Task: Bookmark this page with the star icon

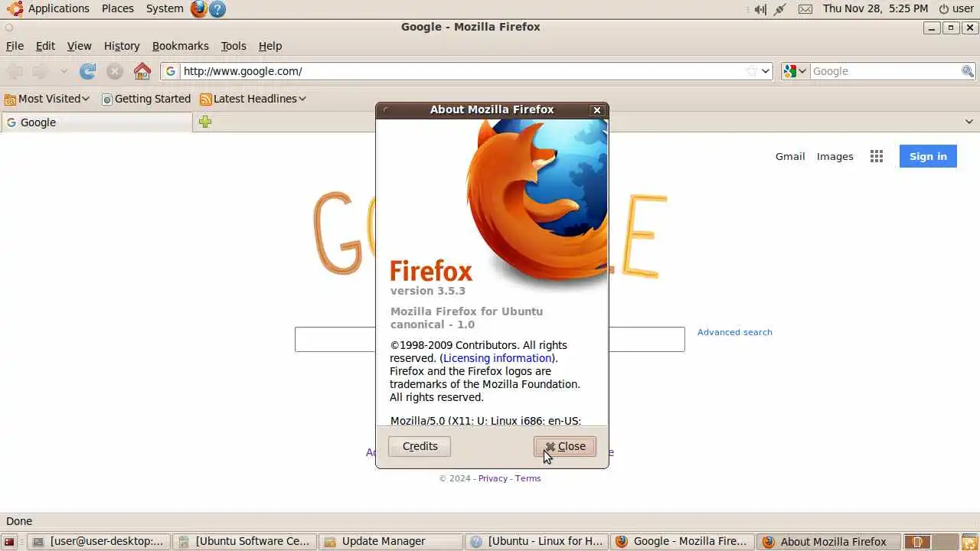Action: click(x=752, y=71)
